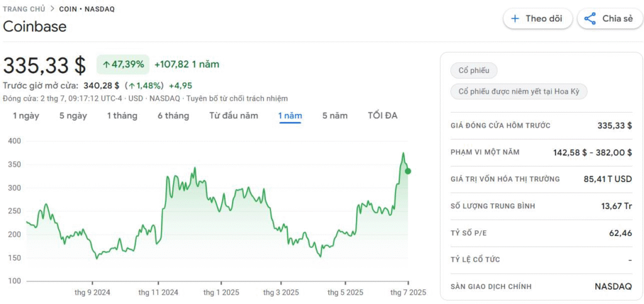This screenshot has height=304, width=644.
Task: Click the thg 11 2024 axis label
Action: click(x=158, y=293)
